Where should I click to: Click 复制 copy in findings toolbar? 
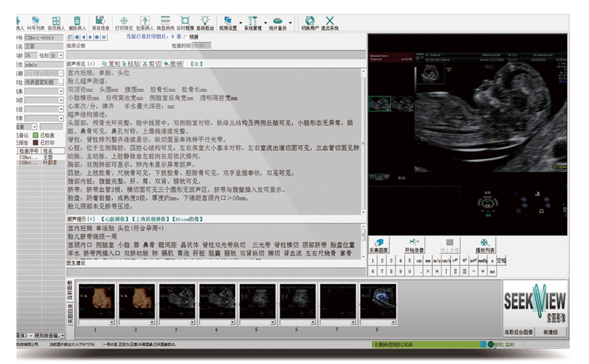(111, 64)
